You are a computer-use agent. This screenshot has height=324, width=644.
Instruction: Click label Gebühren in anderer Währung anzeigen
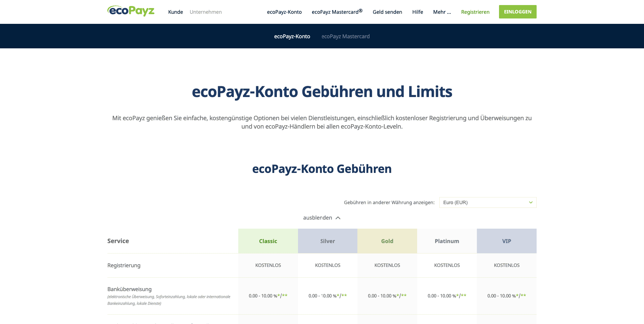click(x=389, y=202)
